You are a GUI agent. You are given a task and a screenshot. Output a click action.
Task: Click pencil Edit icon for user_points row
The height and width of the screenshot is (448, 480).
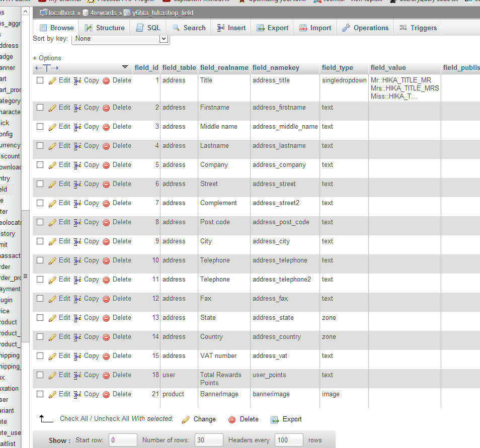tap(52, 376)
